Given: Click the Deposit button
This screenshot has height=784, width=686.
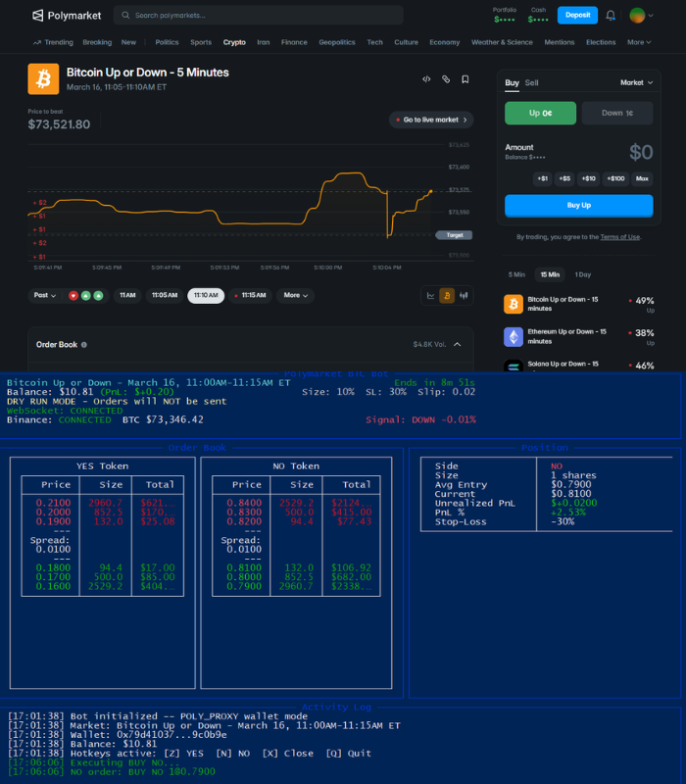Looking at the screenshot, I should coord(577,15).
